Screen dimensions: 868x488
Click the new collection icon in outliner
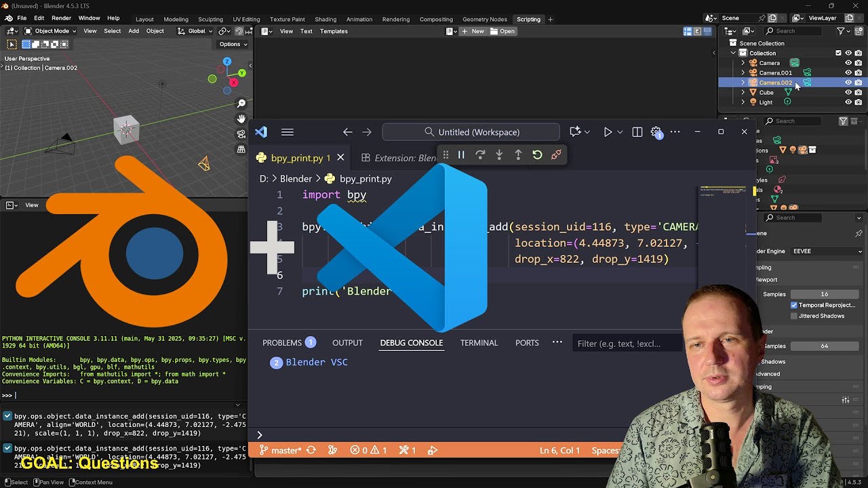[859, 31]
